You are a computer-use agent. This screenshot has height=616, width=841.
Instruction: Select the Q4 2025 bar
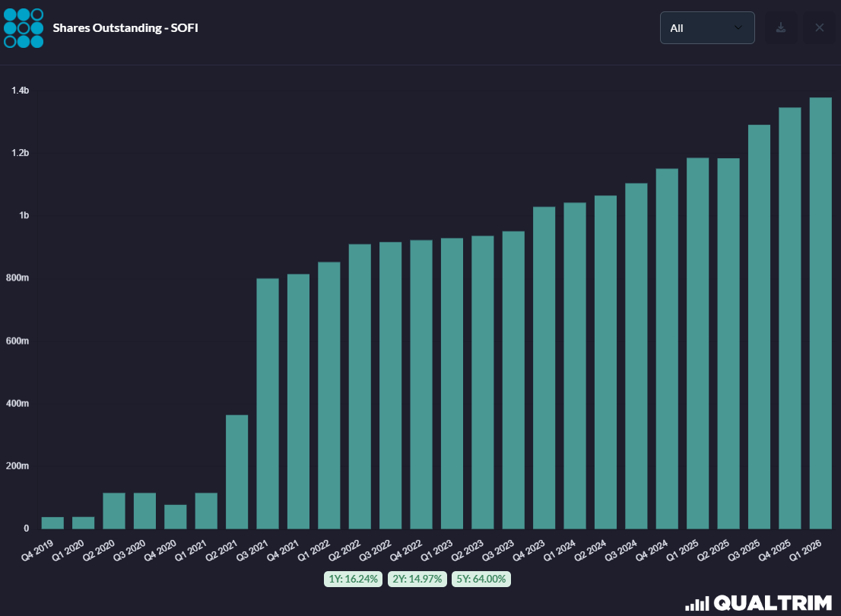(x=790, y=318)
